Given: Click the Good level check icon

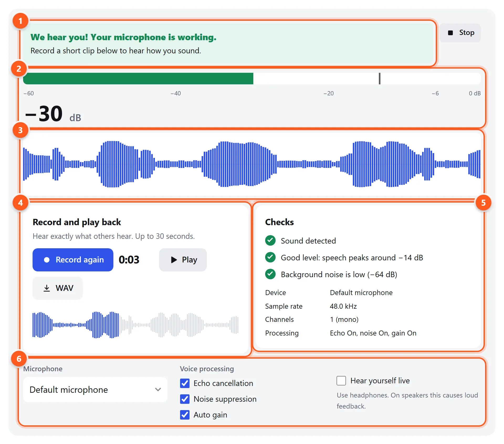Looking at the screenshot, I should [270, 257].
